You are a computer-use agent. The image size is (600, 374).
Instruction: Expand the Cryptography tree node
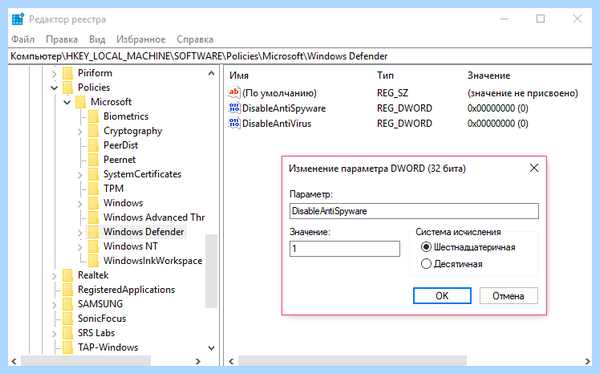click(x=80, y=131)
